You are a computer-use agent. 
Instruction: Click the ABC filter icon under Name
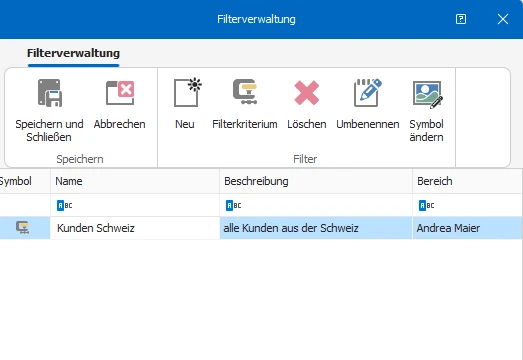(65, 205)
